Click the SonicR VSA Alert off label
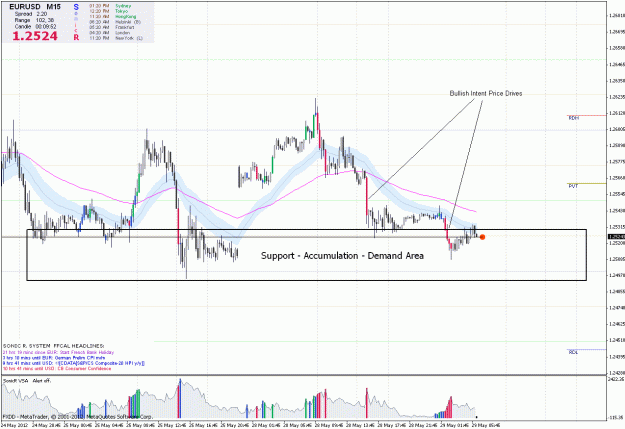This screenshot has height=429, width=625. click(27, 381)
